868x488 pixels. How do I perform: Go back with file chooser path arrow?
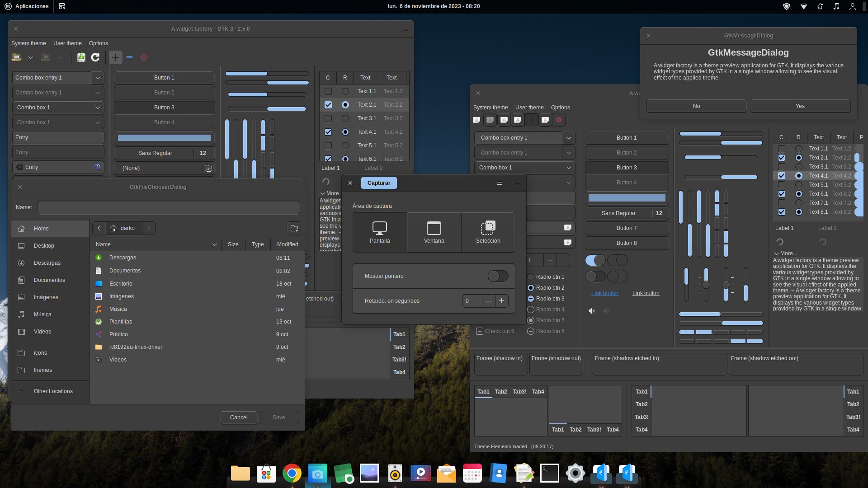99,228
